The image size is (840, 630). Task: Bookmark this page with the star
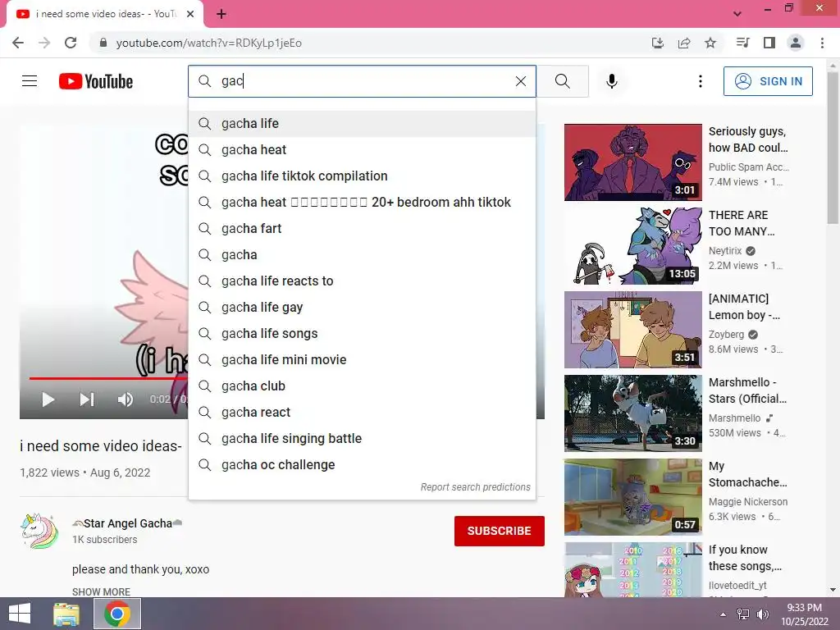pos(710,43)
